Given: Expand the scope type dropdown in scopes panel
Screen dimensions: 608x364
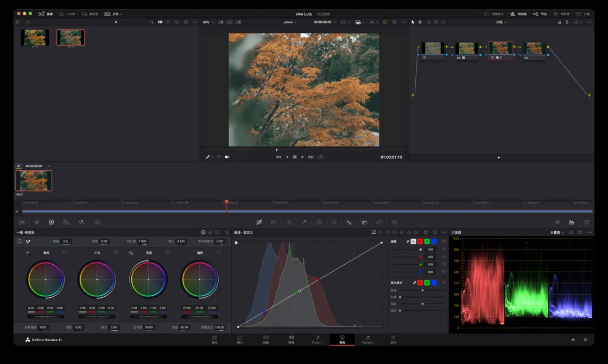Looking at the screenshot, I should click(x=557, y=232).
